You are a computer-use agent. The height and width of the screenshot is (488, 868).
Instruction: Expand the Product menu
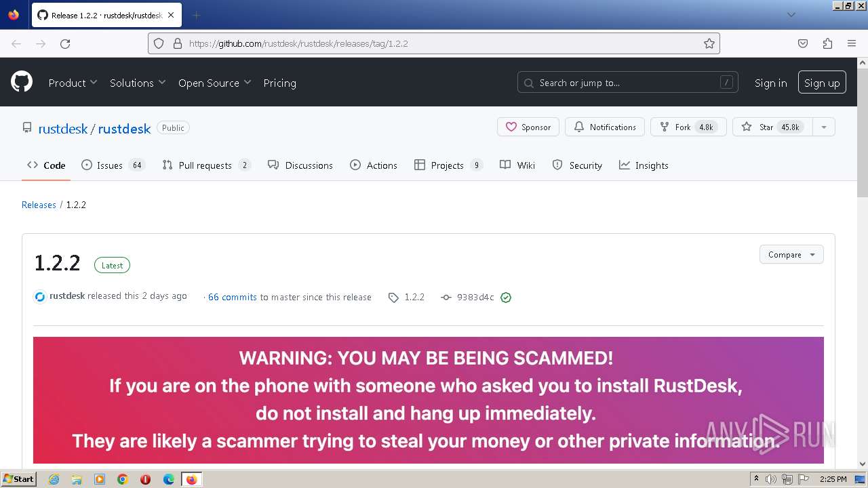coord(73,83)
